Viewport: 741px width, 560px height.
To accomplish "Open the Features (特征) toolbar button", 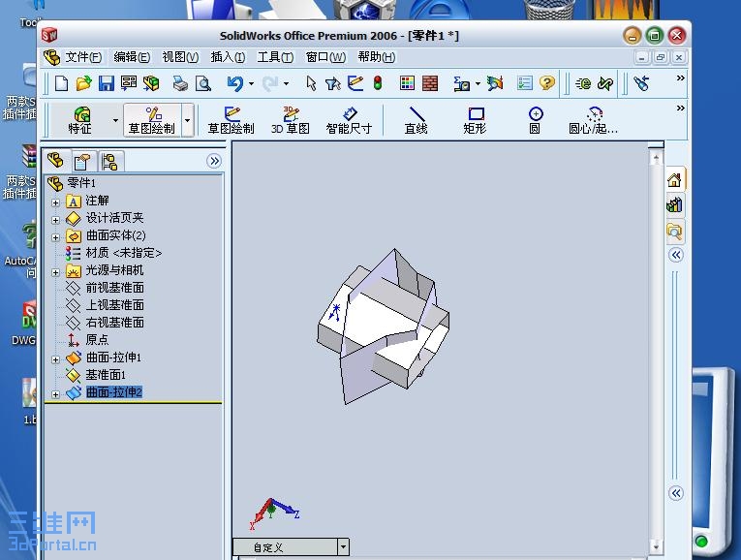I will (80, 120).
